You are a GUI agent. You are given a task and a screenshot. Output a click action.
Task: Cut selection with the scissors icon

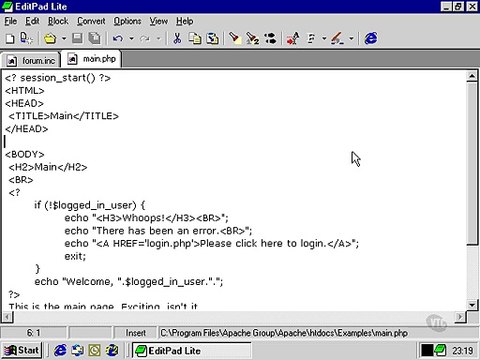(177, 39)
